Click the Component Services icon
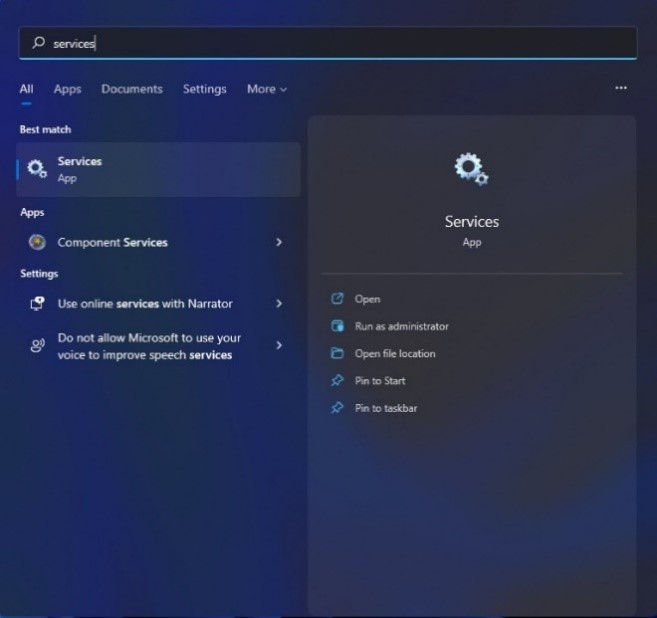The image size is (657, 618). pyautogui.click(x=37, y=242)
